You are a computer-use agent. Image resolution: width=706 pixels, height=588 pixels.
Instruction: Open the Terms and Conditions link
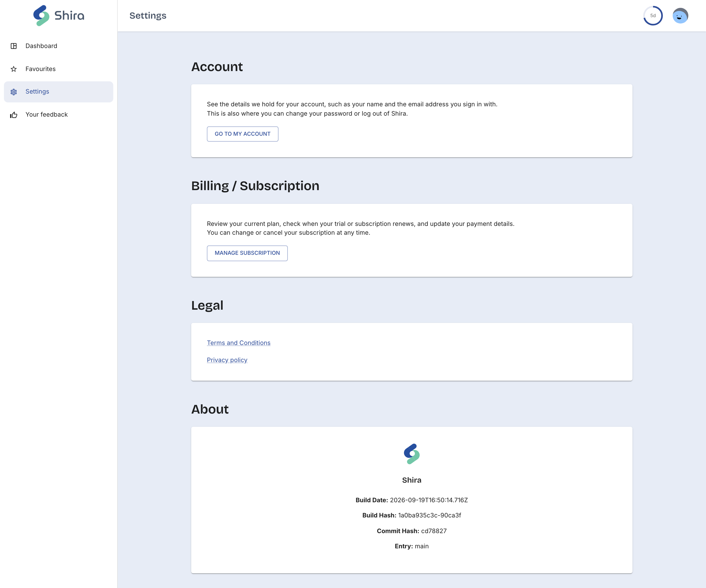tap(238, 343)
